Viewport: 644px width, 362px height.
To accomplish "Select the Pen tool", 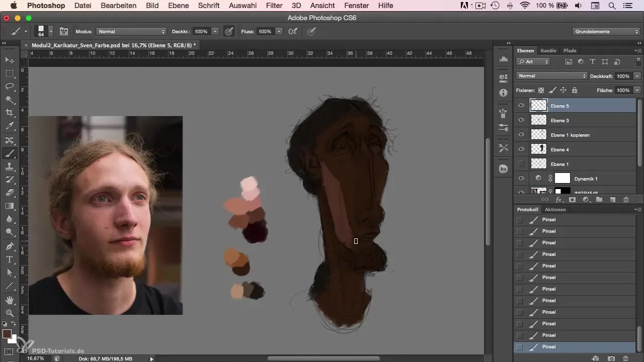I will [x=9, y=246].
